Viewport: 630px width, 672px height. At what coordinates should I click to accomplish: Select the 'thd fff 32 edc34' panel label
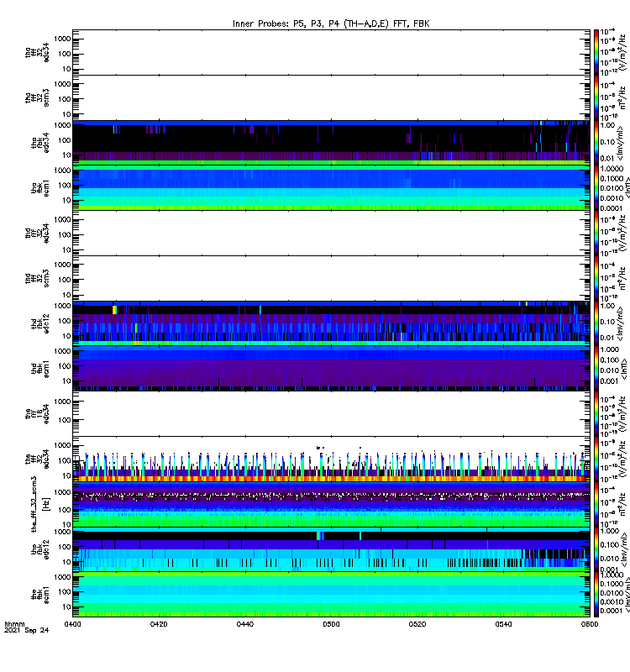pos(37,234)
